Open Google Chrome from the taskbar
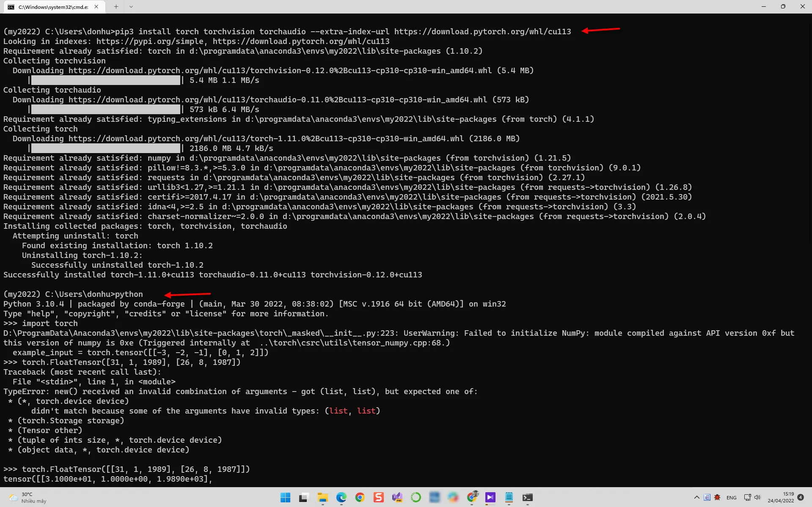812x507 pixels. [x=360, y=497]
